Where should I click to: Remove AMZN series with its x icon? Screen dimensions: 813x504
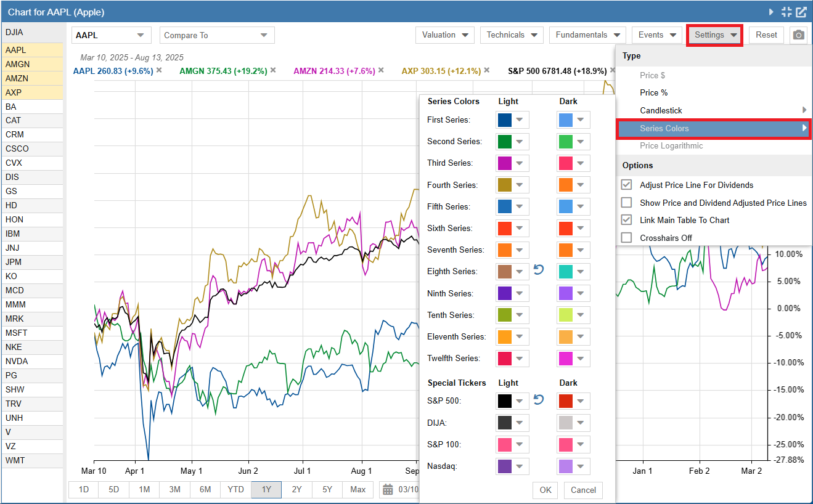point(381,70)
